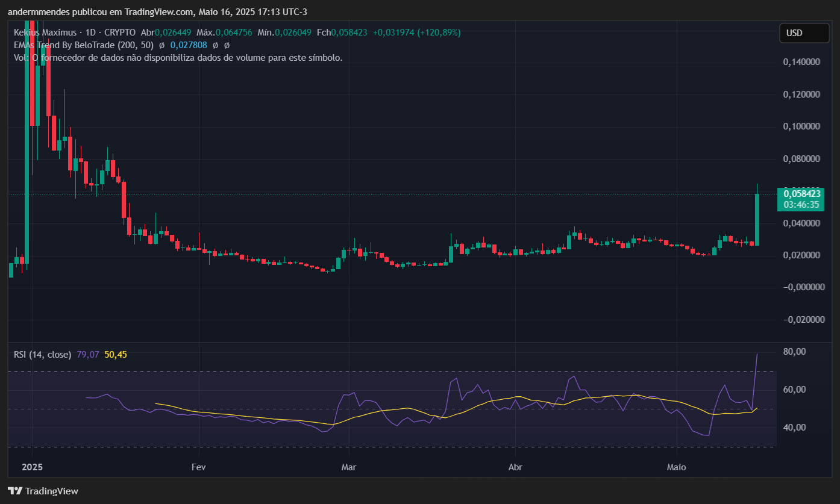
Task: Click the Maio label on time axis
Action: [677, 467]
